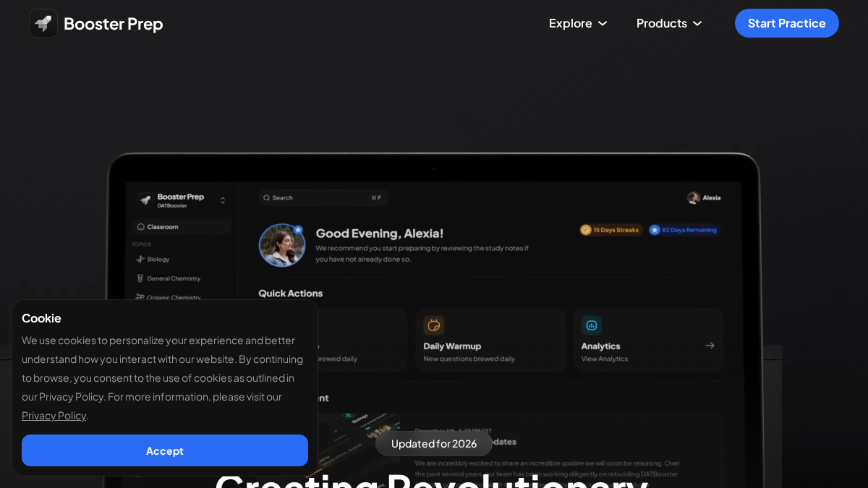Click the General Chemistry flask icon
Image resolution: width=868 pixels, height=488 pixels.
[140, 278]
